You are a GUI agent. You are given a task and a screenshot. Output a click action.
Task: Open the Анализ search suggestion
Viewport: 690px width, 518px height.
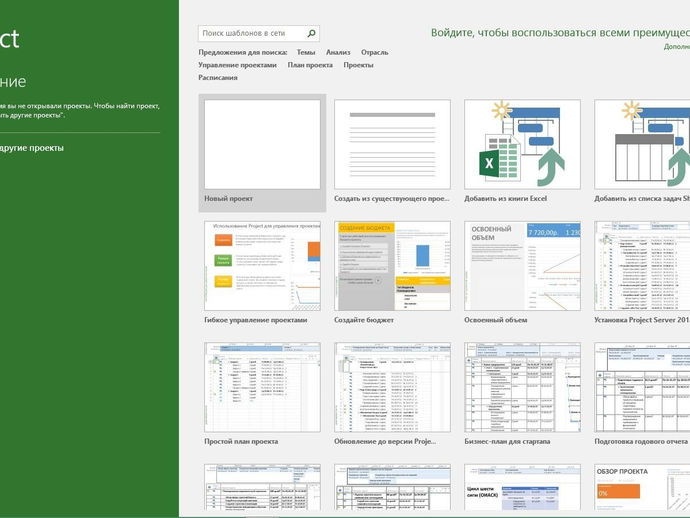pos(338,52)
